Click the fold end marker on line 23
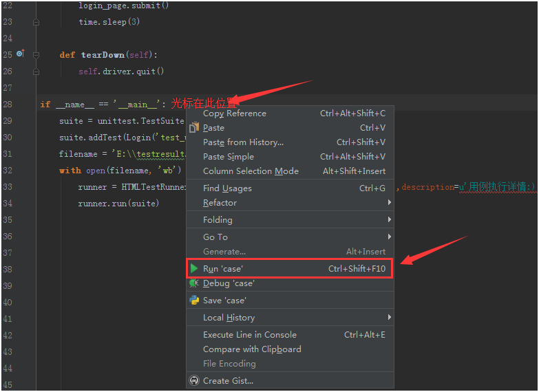The image size is (539, 392). (36, 22)
